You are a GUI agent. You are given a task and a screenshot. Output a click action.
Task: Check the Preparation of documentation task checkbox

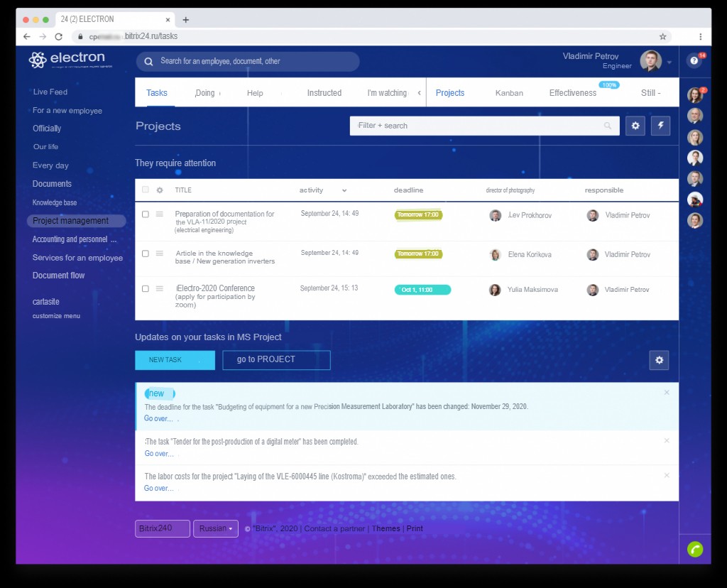point(145,214)
